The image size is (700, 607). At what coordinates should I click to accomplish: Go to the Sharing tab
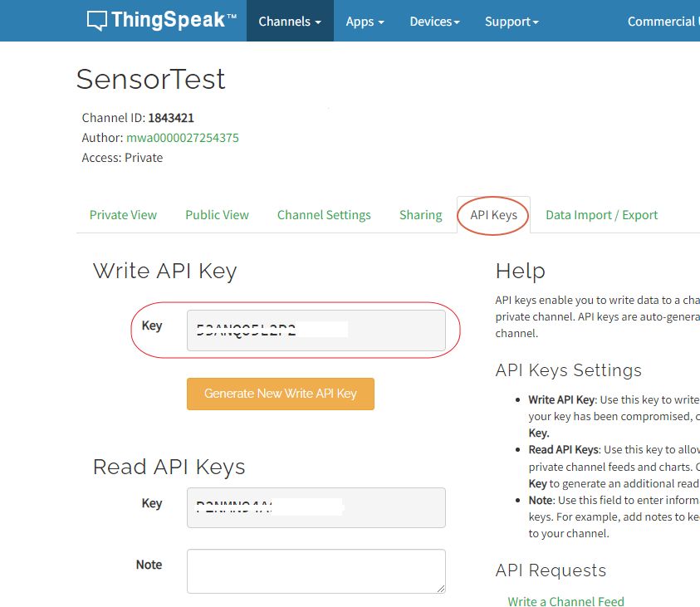420,215
